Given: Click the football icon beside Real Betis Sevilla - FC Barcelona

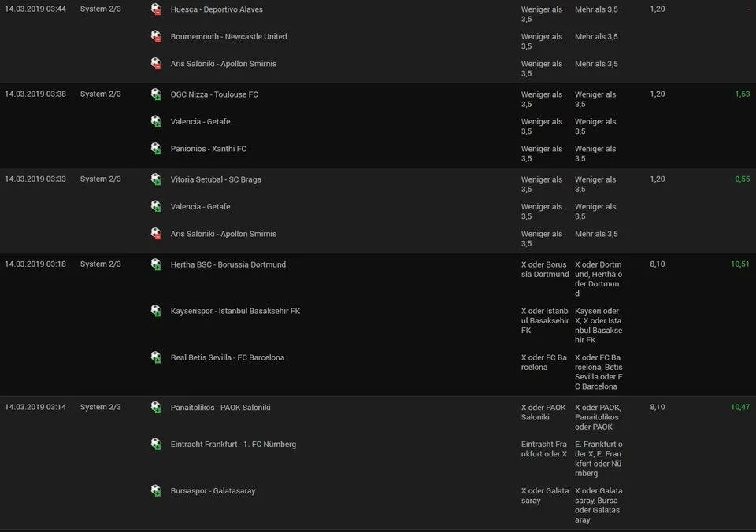Looking at the screenshot, I should pyautogui.click(x=155, y=357).
